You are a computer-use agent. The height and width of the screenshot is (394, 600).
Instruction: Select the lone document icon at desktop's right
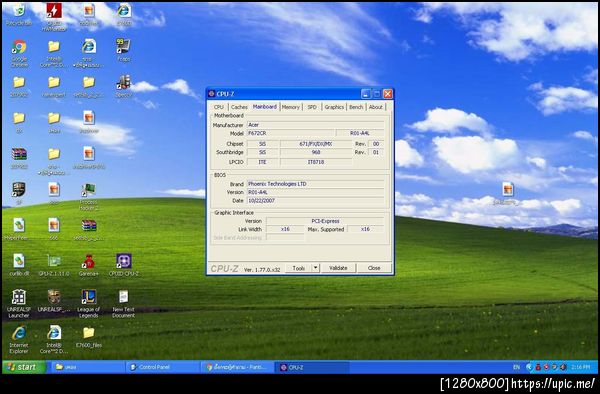coord(508,194)
